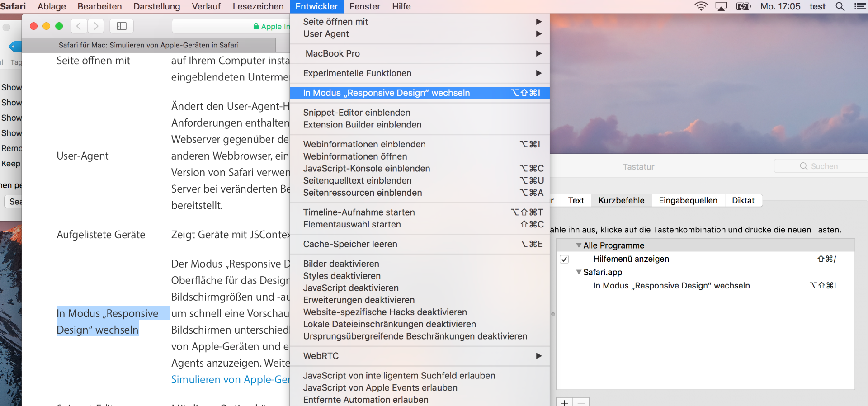
Task: Open the Bearbeiten menu
Action: [x=99, y=6]
